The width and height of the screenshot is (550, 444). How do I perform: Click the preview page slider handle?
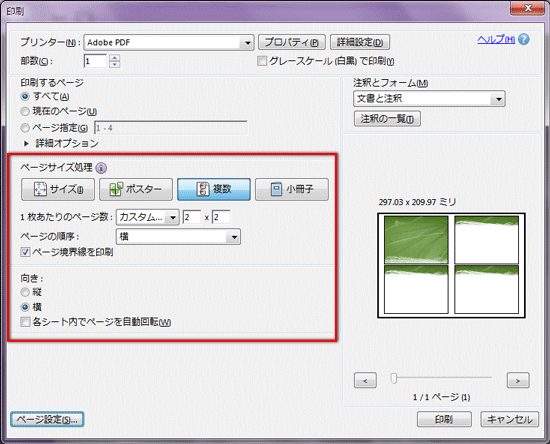[394, 378]
